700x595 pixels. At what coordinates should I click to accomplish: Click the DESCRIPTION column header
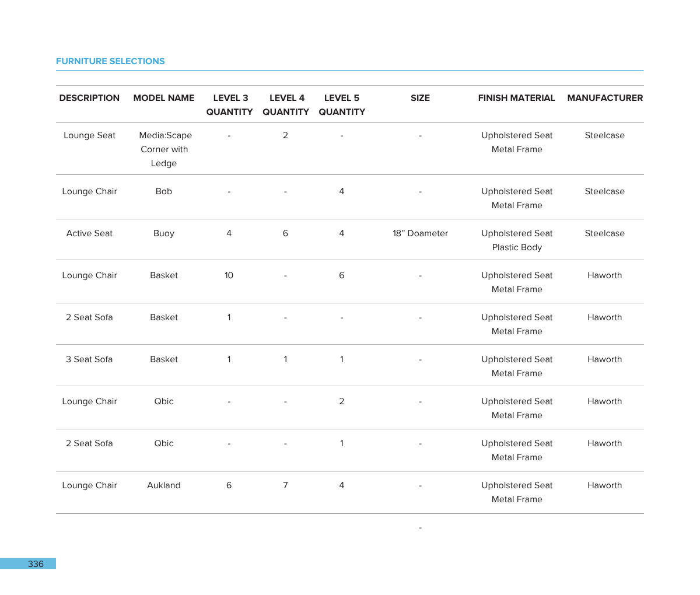89,98
